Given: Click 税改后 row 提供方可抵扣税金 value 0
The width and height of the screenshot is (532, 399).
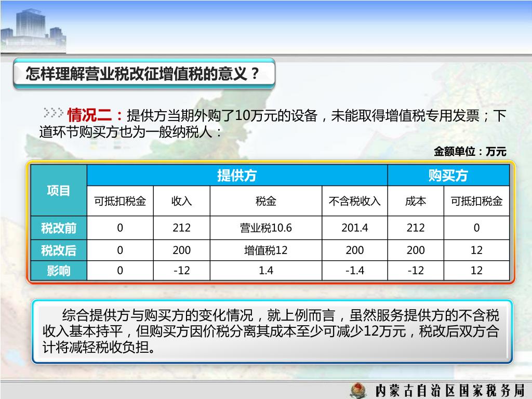Looking at the screenshot, I should 120,250.
